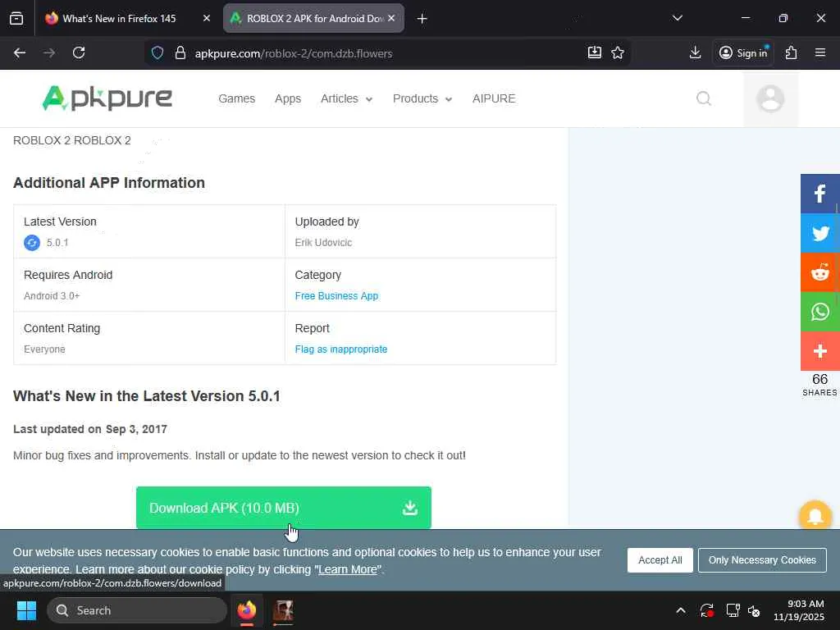
Task: Click Last updated on Sep 3, 2017 text
Action: point(90,429)
